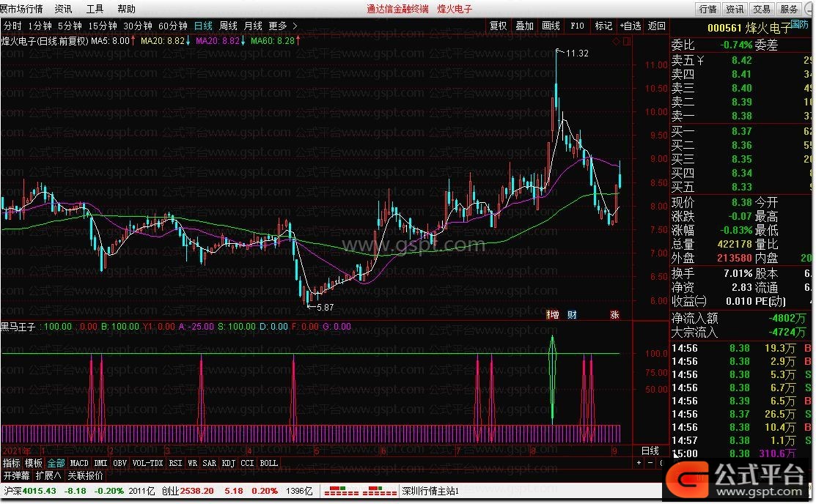Click the 交易 trading button
The width and height of the screenshot is (816, 504).
pyautogui.click(x=762, y=9)
